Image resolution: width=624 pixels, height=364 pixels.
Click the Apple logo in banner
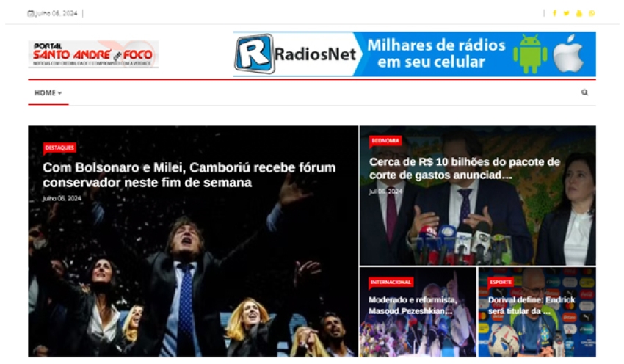pyautogui.click(x=569, y=54)
